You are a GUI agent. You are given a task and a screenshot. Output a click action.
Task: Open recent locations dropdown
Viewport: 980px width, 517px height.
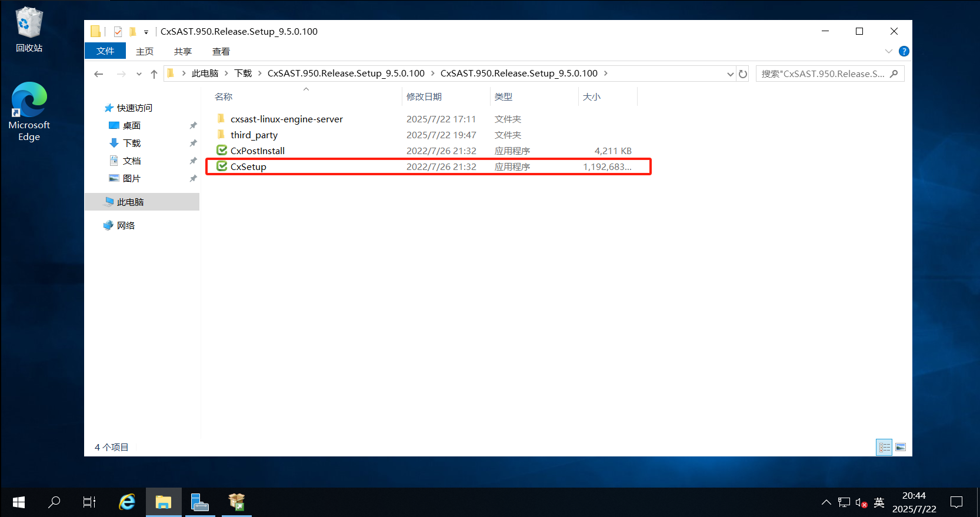(x=139, y=74)
